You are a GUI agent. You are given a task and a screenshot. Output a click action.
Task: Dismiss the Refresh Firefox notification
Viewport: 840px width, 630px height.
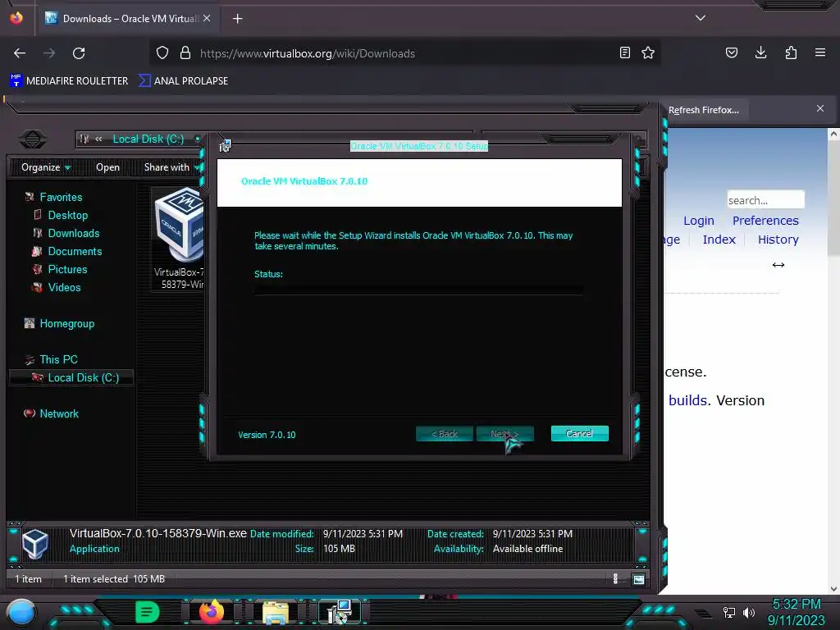click(820, 109)
